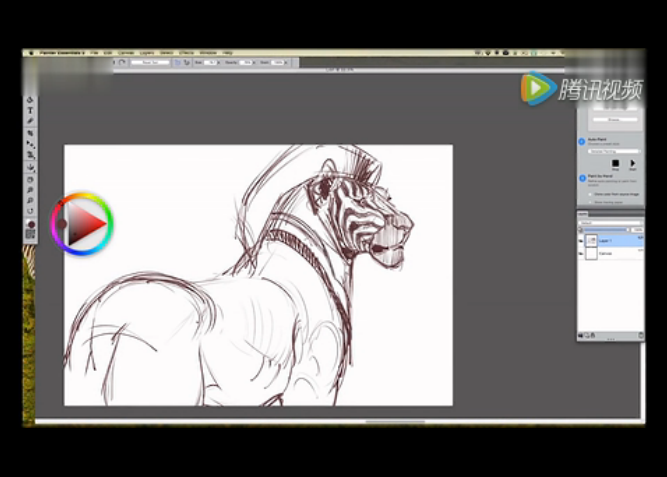Expand the Grain slider arrow
This screenshot has width=667, height=477.
pos(286,63)
